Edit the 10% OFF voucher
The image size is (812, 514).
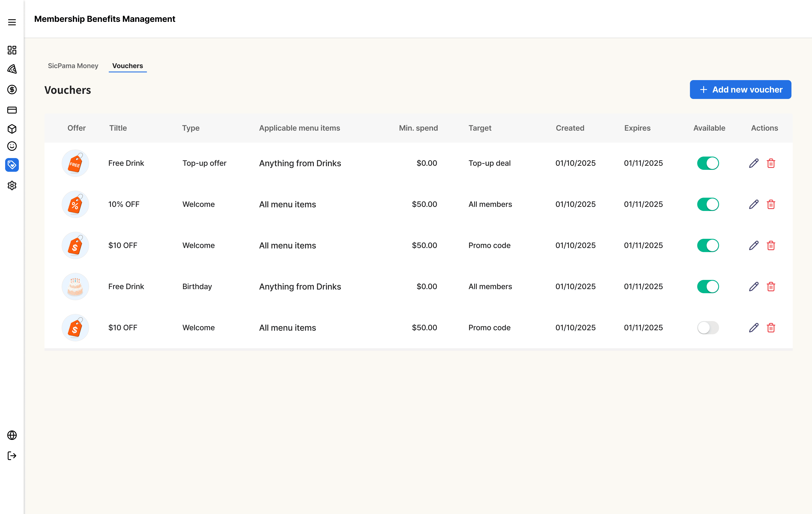click(x=754, y=204)
